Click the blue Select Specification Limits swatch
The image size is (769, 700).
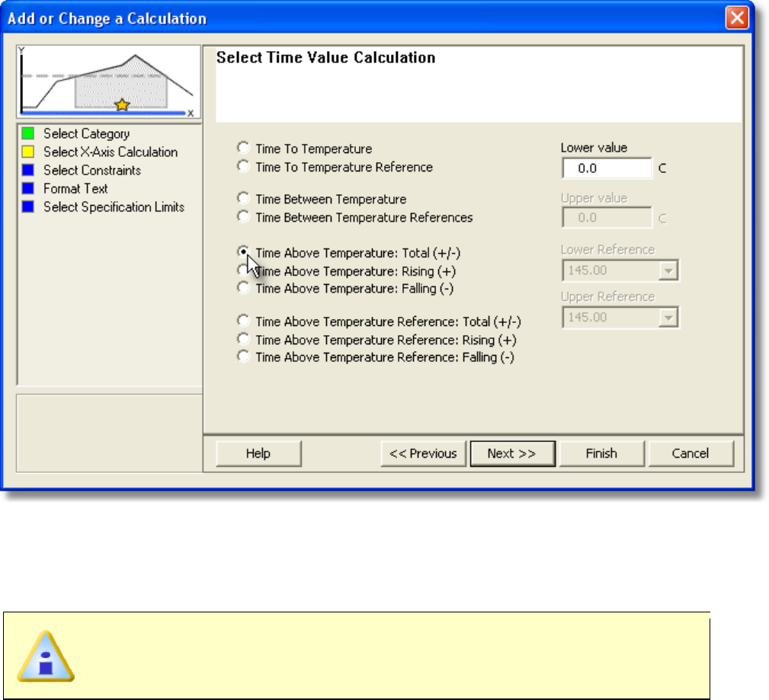point(28,207)
